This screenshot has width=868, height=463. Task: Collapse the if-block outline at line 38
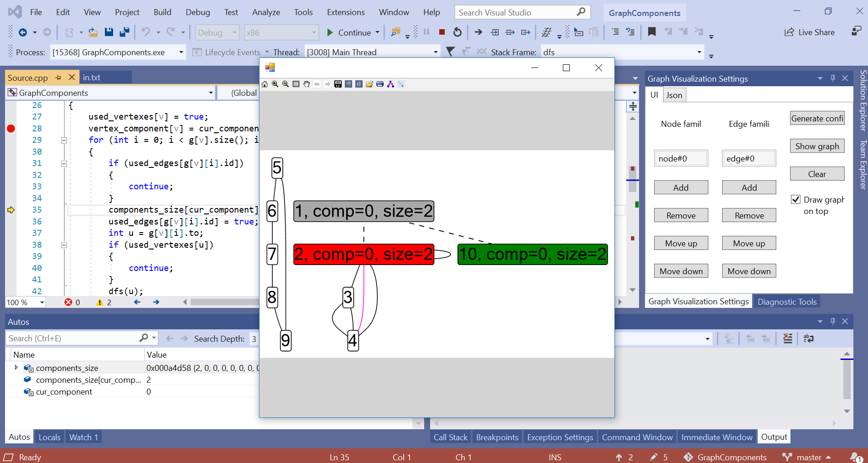pos(64,245)
